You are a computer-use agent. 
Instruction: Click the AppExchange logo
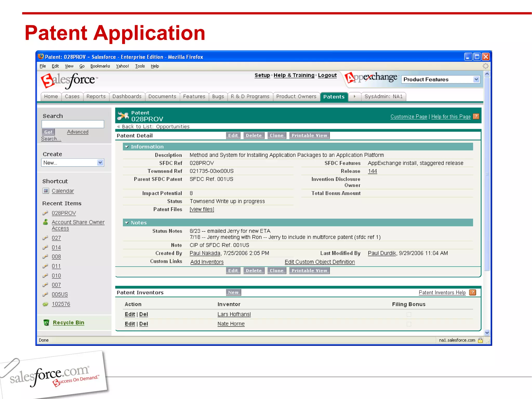pyautogui.click(x=371, y=77)
